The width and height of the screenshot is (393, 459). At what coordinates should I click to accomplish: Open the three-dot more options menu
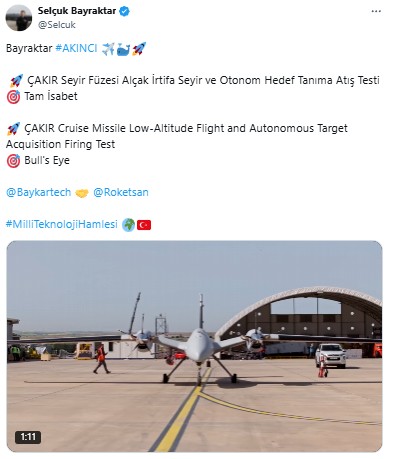click(x=376, y=11)
